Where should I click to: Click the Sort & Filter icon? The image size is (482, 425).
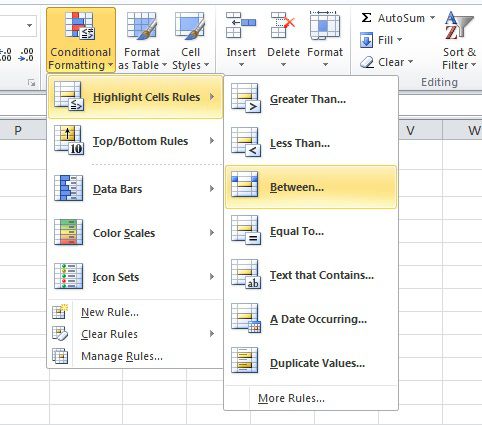coord(459,25)
